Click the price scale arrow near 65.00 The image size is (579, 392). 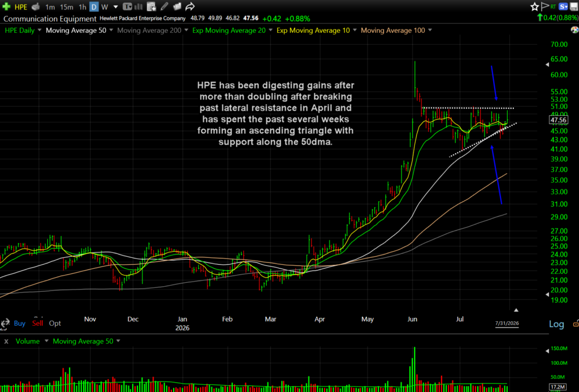tap(547, 64)
